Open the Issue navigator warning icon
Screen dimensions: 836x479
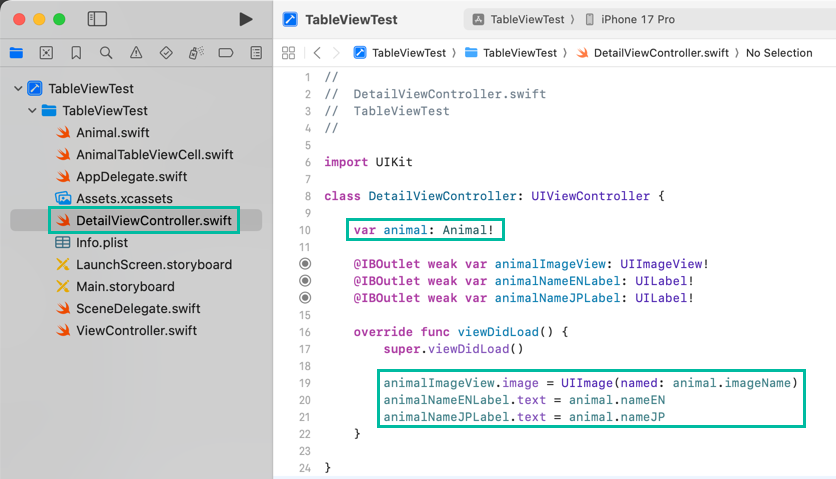pos(136,53)
